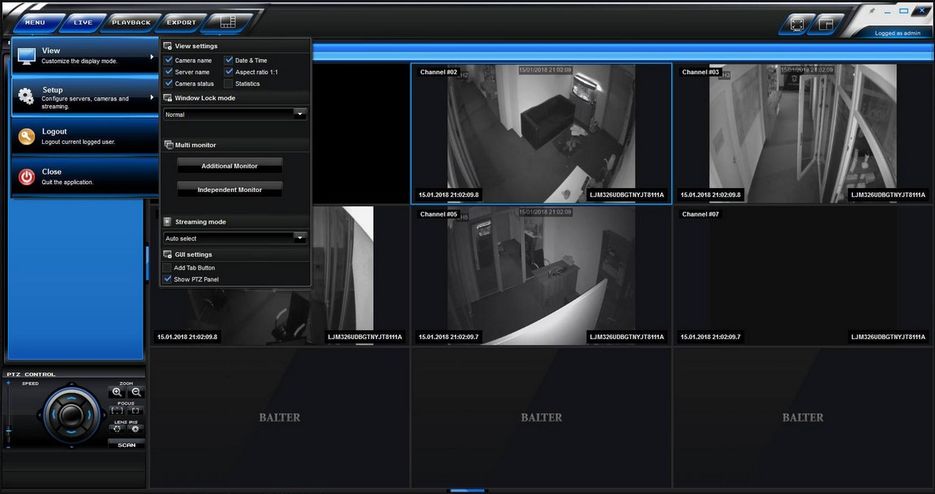Click the fullscreen view icon in top bar
The image size is (935, 494).
[x=798, y=23]
